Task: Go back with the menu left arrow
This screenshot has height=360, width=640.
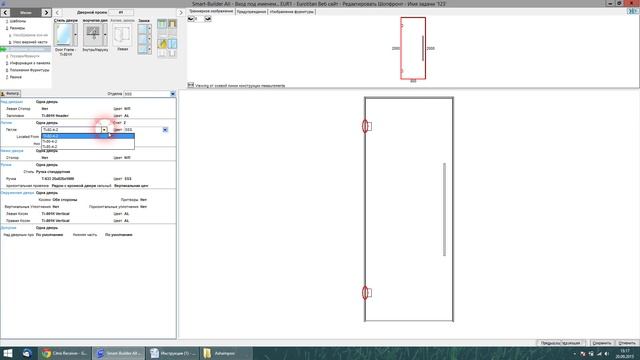Action: 5,13
